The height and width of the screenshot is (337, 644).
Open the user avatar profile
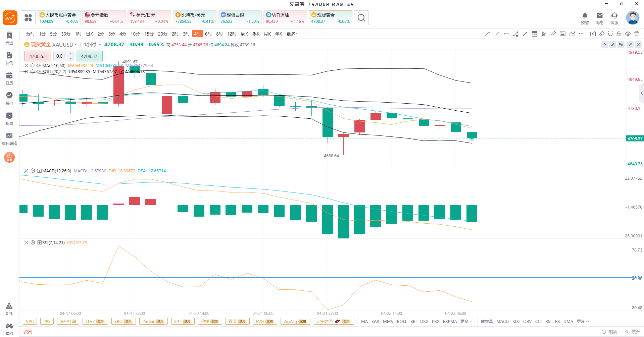[633, 18]
